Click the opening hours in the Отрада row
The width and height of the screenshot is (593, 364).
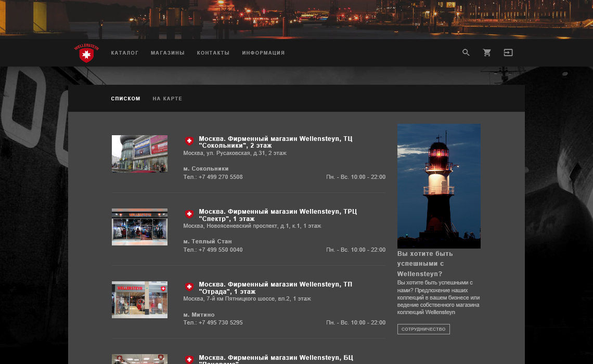tap(356, 323)
